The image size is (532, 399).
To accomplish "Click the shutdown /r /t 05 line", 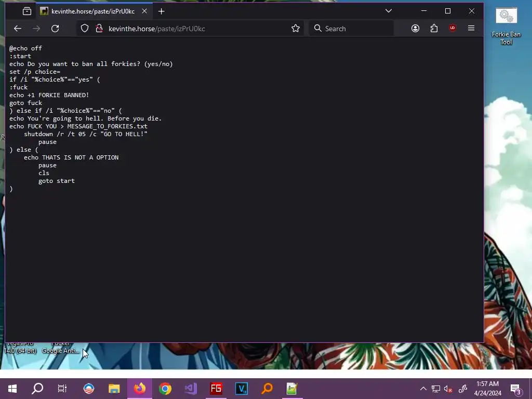I will [x=86, y=134].
